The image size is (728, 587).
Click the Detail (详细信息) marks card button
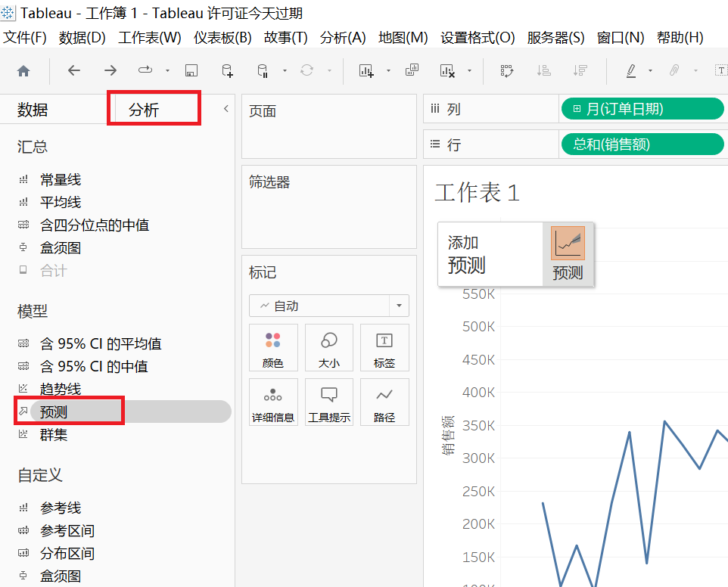[273, 402]
